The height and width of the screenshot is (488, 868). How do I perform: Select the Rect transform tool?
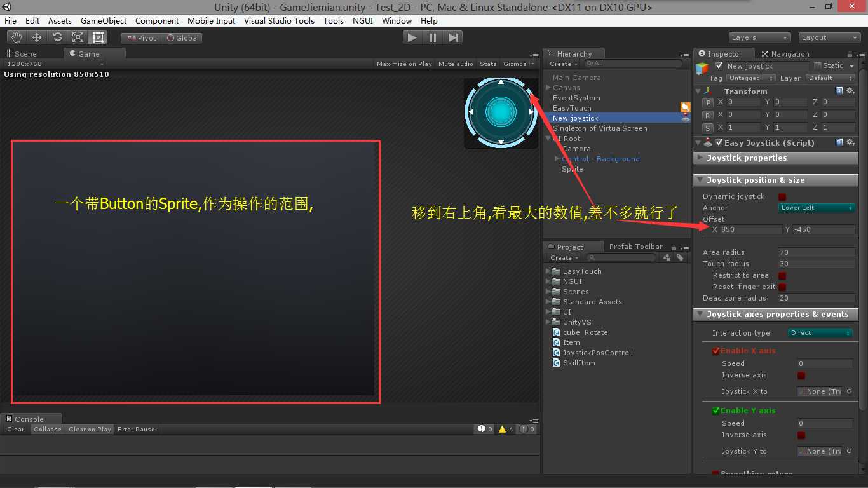(97, 37)
